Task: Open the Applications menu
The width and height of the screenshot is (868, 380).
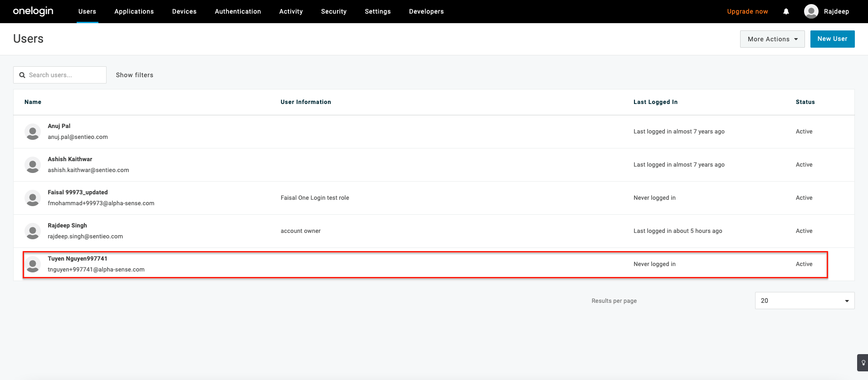Action: (x=134, y=11)
